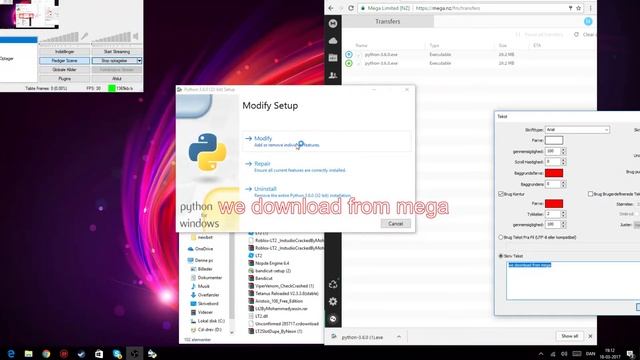
Task: Open Microsoft Edge from taskbar
Action: (x=11, y=353)
